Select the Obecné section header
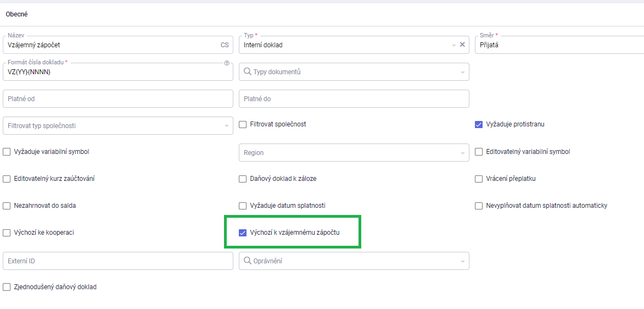 (16, 14)
